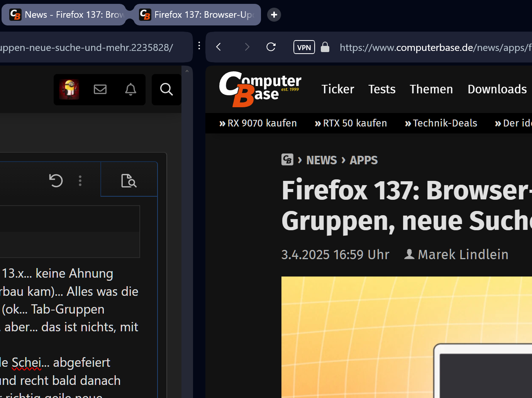Follow the 'Technik-Deals' link
This screenshot has height=398, width=532.
pos(441,123)
